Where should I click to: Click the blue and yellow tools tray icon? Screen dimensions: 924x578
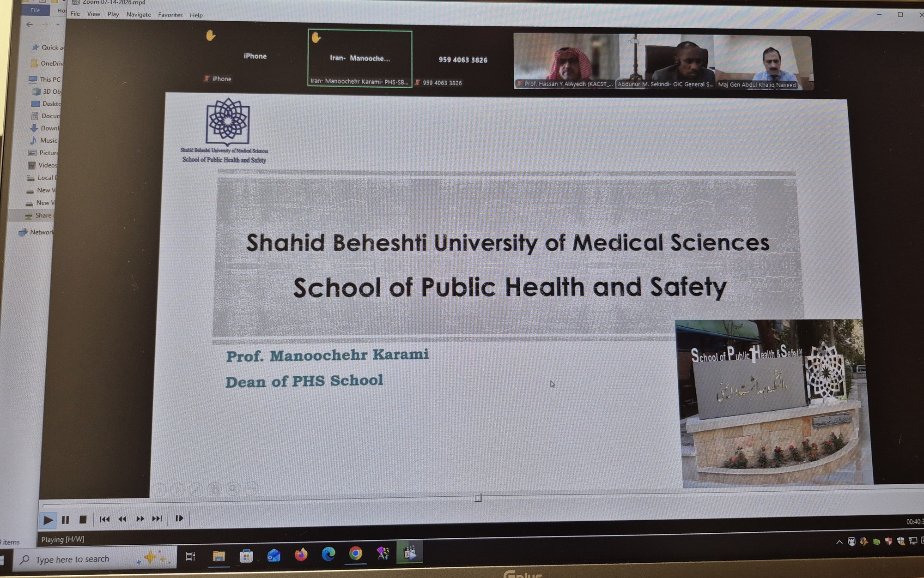(x=864, y=542)
